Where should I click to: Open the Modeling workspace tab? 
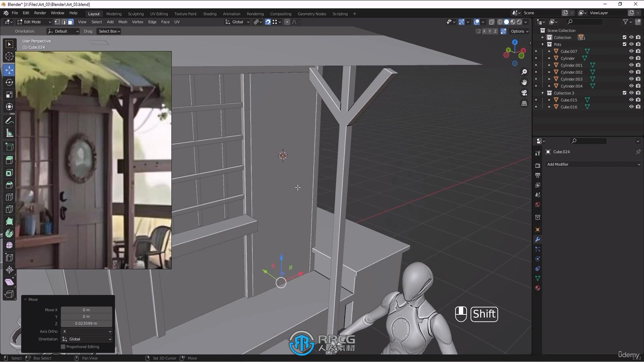pyautogui.click(x=114, y=14)
